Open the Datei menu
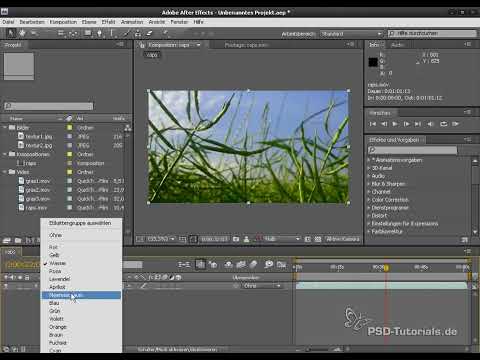Screen dimensions: 480x360 (8, 22)
